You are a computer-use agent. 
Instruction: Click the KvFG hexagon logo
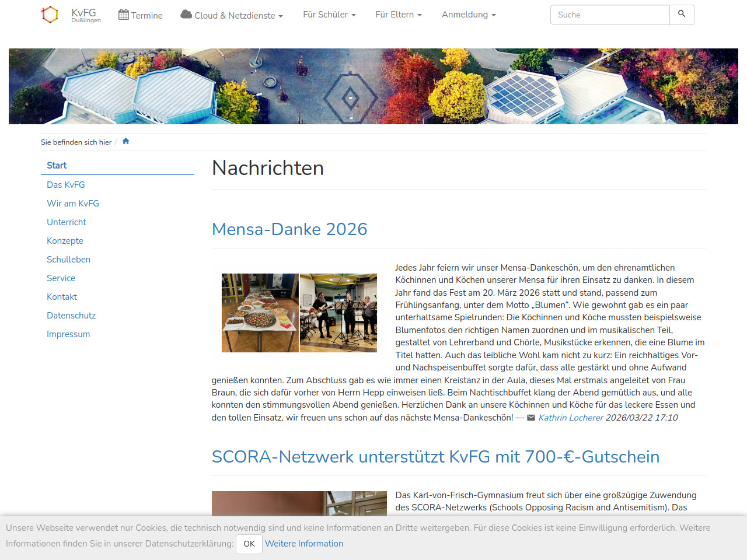(x=50, y=15)
